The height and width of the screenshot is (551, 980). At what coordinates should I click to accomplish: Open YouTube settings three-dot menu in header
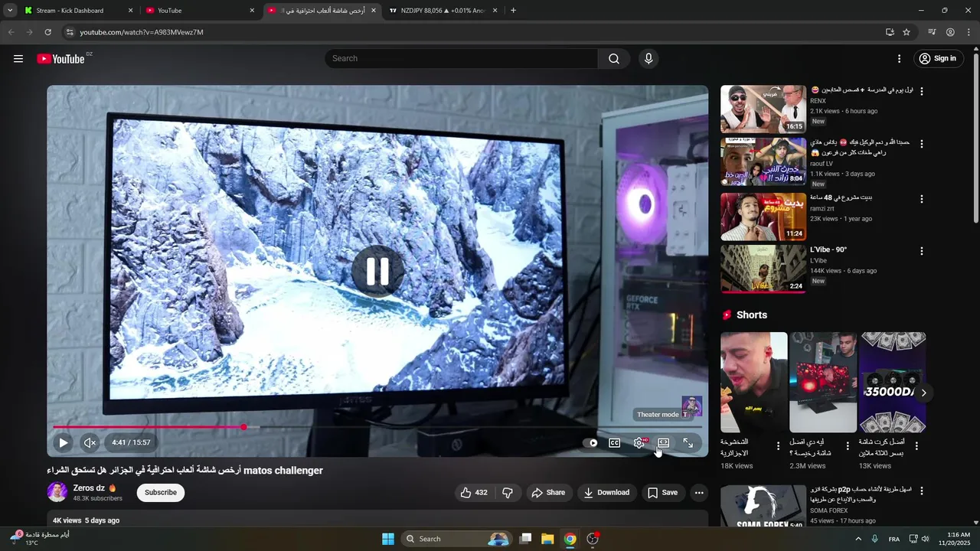[900, 59]
